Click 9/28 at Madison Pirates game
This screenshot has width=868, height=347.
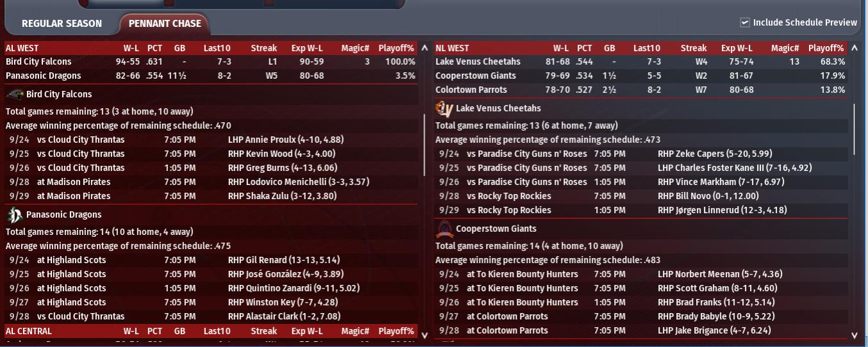coord(212,182)
